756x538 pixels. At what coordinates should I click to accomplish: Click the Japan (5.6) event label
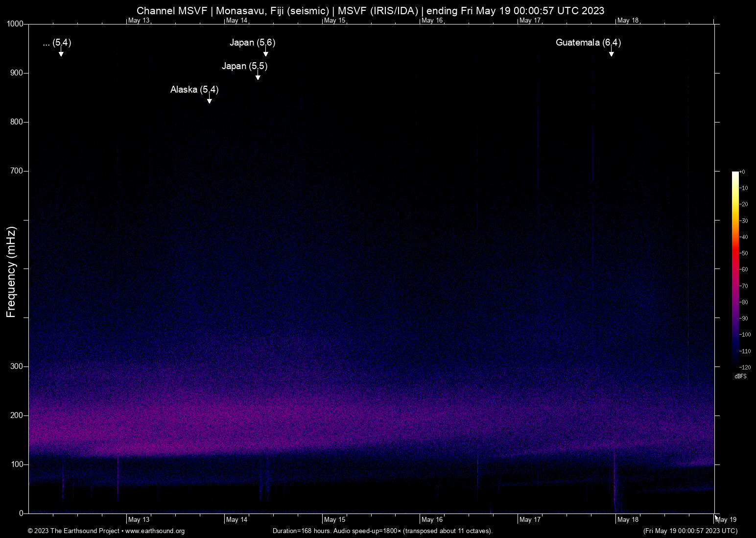pyautogui.click(x=253, y=43)
